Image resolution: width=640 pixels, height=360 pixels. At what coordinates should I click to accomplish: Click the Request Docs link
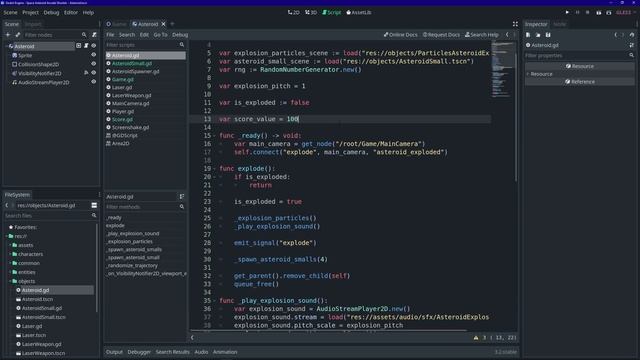(441, 35)
